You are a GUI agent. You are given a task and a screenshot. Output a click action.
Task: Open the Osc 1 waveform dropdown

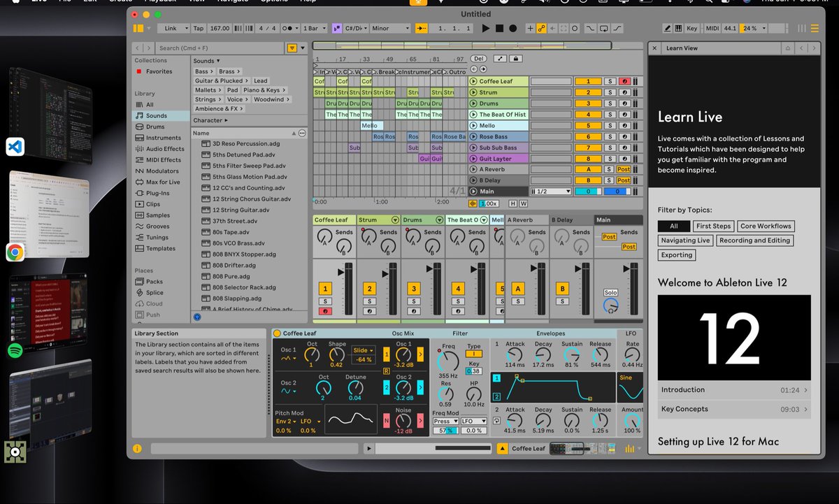287,359
